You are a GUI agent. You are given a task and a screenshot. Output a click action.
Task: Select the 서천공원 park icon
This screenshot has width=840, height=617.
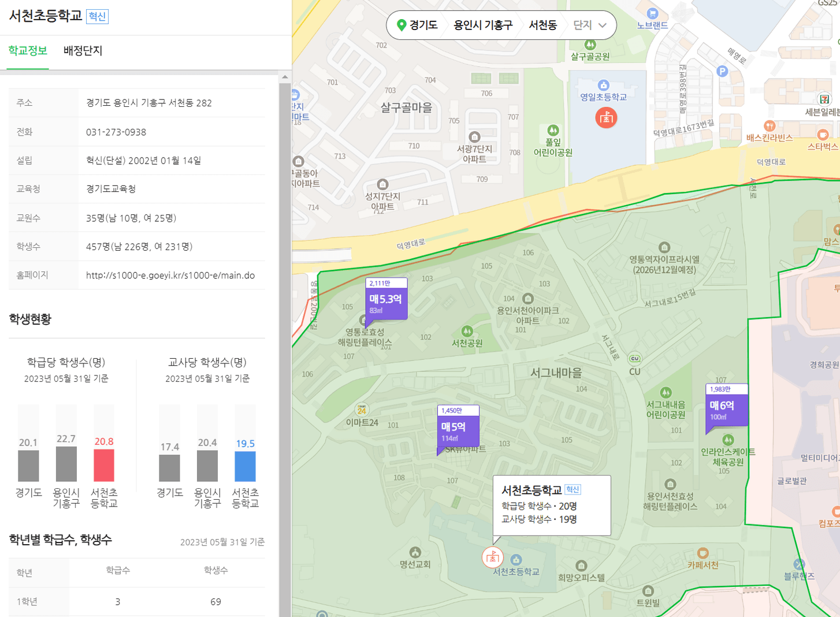pos(467,331)
